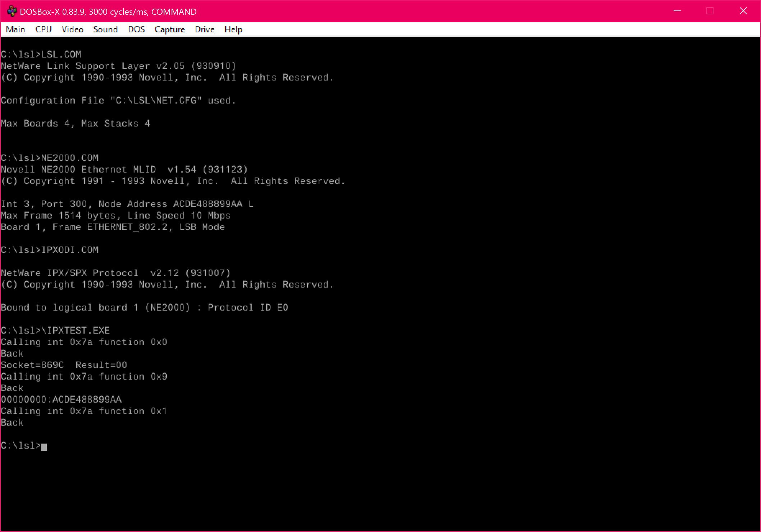
Task: Open the Help menu
Action: click(x=233, y=29)
